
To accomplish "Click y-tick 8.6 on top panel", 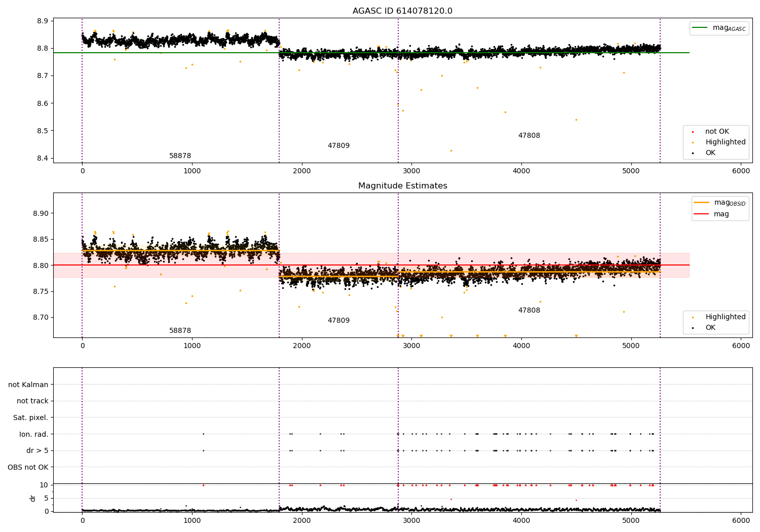I will tap(43, 103).
